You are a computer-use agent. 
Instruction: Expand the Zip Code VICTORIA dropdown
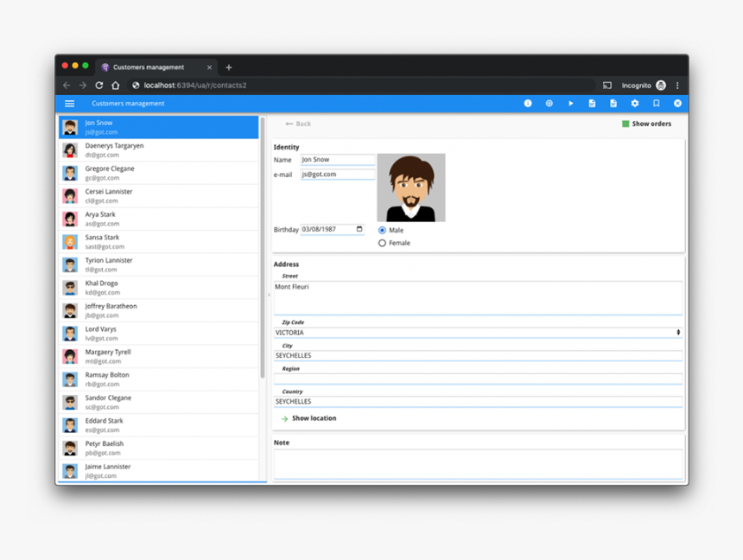pyautogui.click(x=677, y=333)
